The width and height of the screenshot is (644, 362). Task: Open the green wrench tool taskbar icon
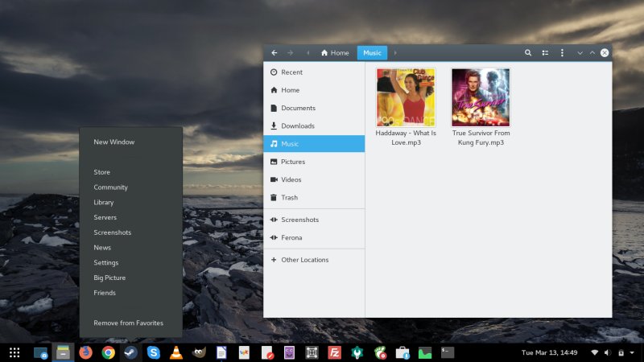[x=357, y=352]
